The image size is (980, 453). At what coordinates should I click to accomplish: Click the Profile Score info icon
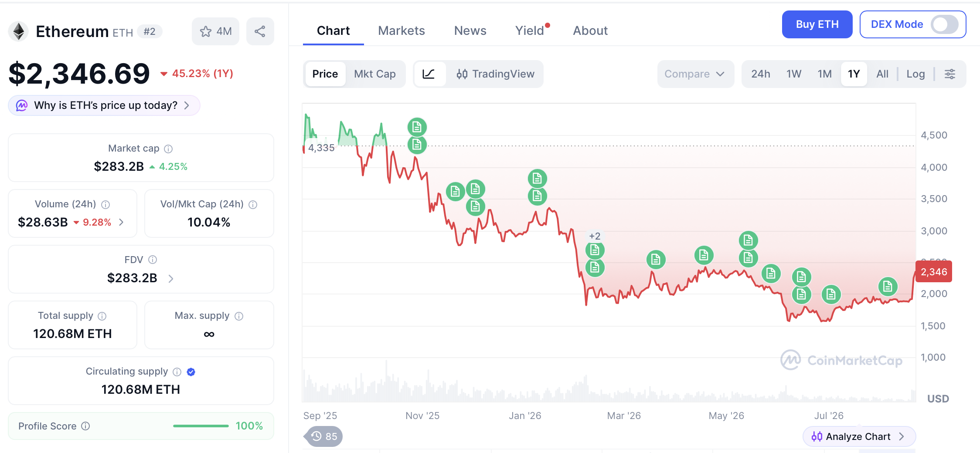pos(86,426)
